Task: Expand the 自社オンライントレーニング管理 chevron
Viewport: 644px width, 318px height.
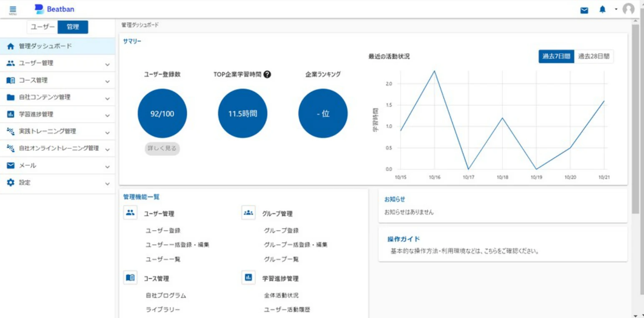Action: pyautogui.click(x=108, y=150)
